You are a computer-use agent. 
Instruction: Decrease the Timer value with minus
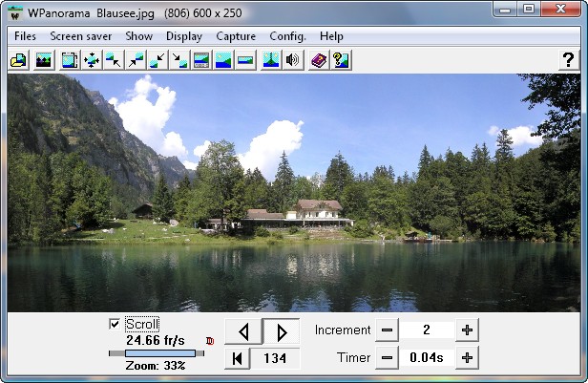click(x=387, y=358)
